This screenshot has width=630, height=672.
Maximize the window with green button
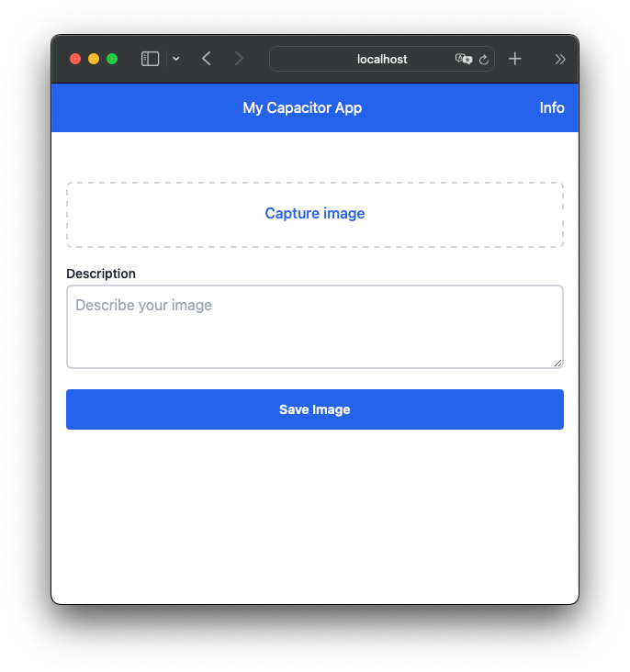click(x=112, y=59)
